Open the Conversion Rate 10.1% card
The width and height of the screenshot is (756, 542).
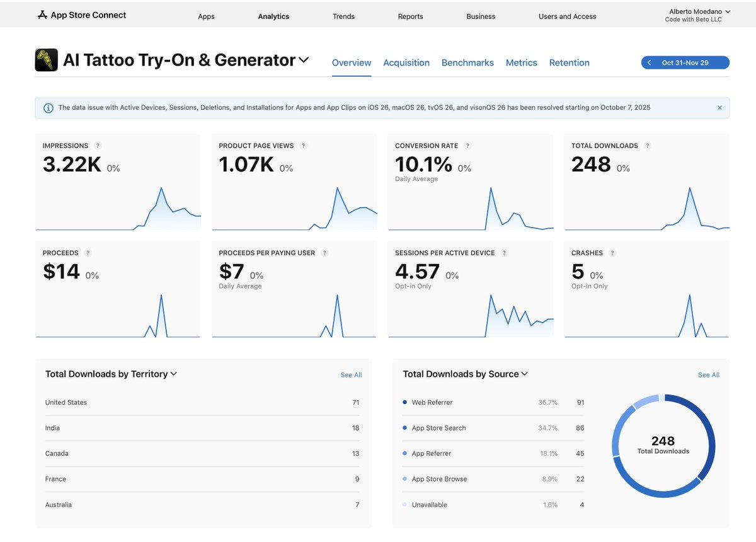point(471,182)
